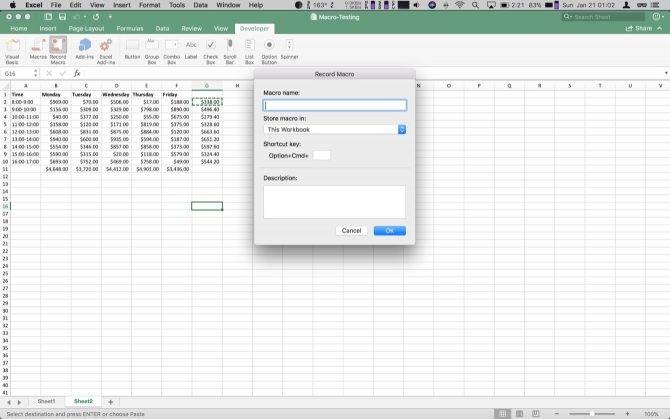Screen dimensions: 670x419
Task: Click the Name Box showing G16
Action: [17, 73]
